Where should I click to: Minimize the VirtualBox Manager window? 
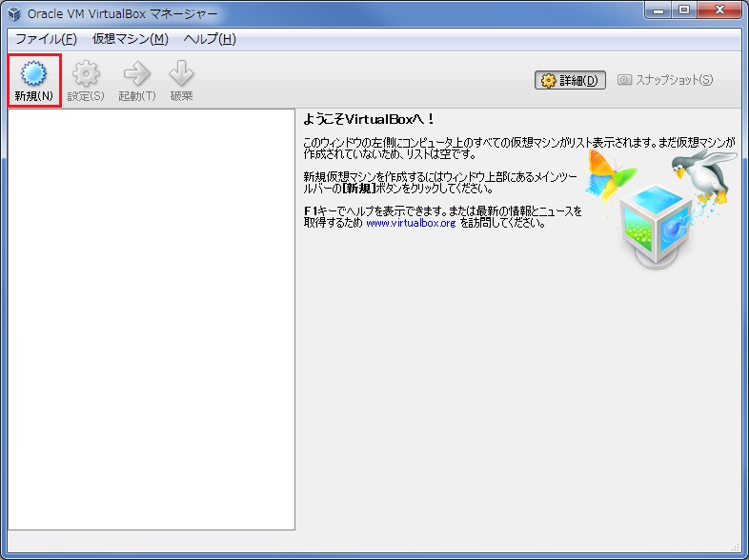click(x=658, y=10)
